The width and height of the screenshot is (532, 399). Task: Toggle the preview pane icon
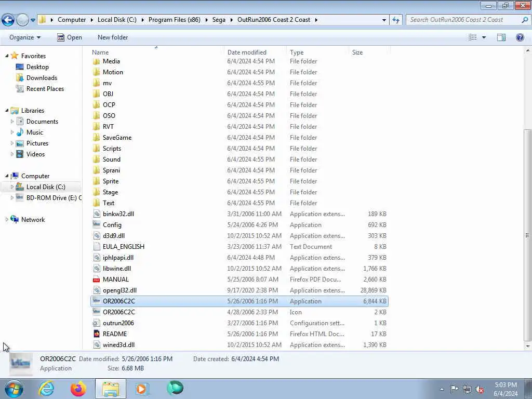[501, 37]
